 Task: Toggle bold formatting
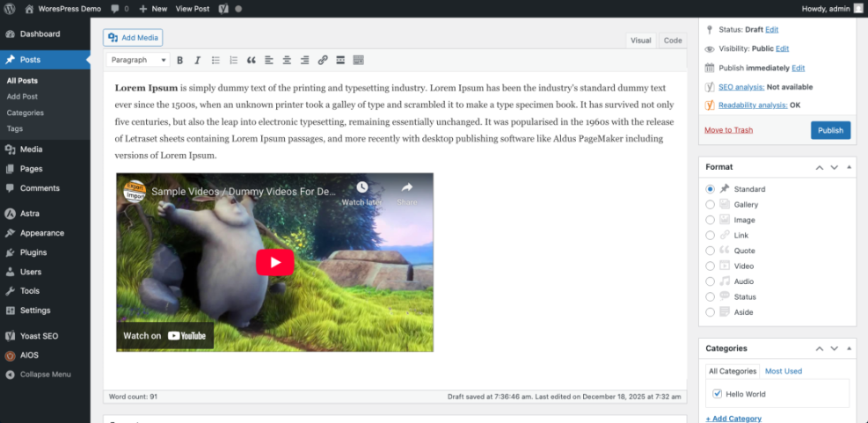coord(180,61)
